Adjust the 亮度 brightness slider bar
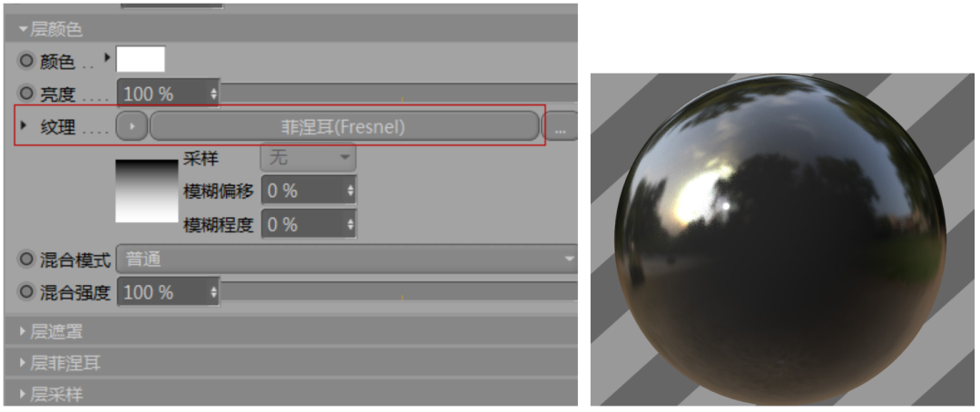This screenshot has height=412, width=980. pyautogui.click(x=398, y=93)
